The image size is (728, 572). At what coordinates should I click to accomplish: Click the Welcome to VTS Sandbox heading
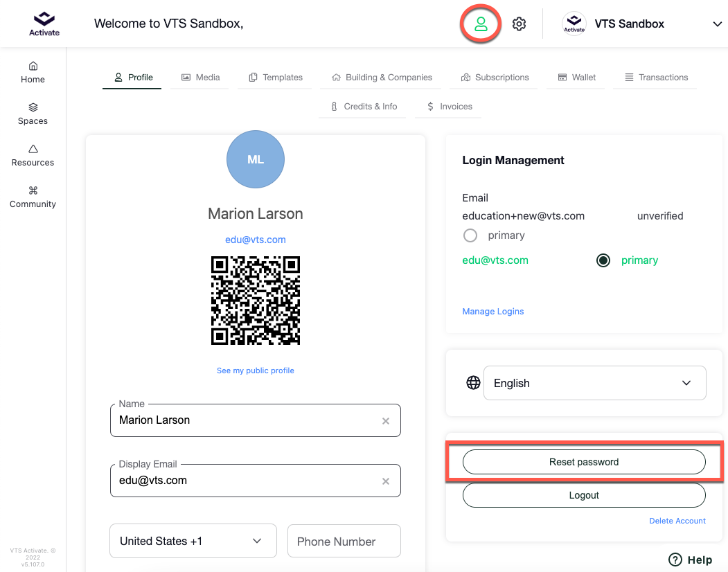coord(168,24)
